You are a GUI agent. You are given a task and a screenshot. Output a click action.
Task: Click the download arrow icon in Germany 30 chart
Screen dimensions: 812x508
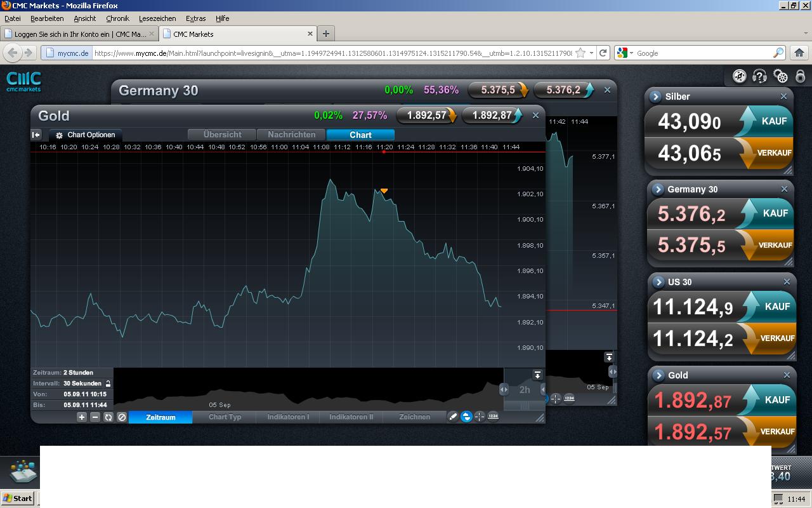tap(609, 357)
